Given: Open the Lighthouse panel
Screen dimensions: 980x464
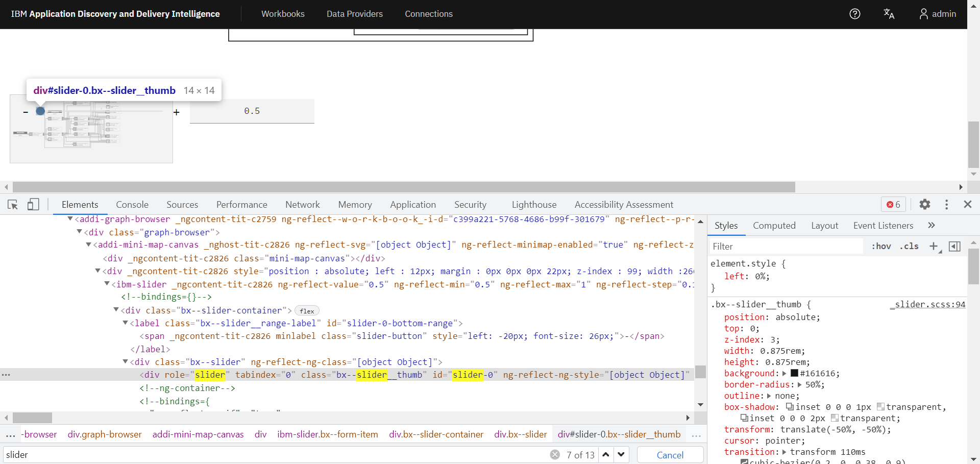Looking at the screenshot, I should pyautogui.click(x=534, y=204).
